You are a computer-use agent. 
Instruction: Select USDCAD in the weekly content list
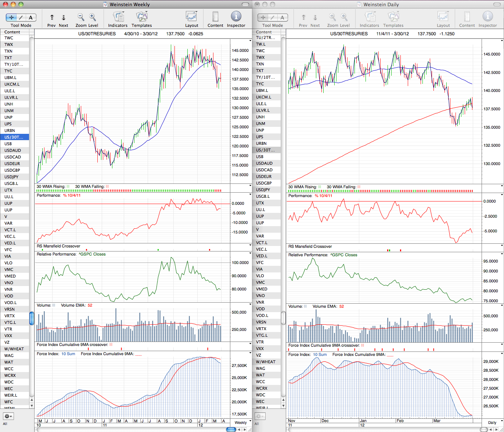15,157
